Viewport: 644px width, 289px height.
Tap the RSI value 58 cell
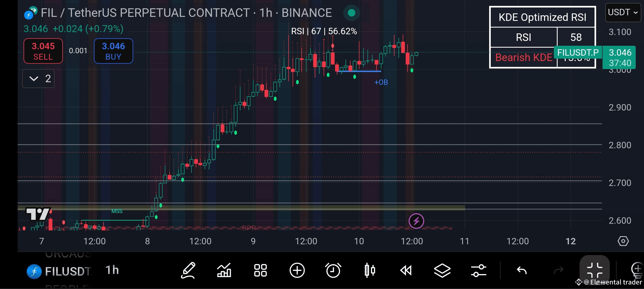tap(576, 37)
